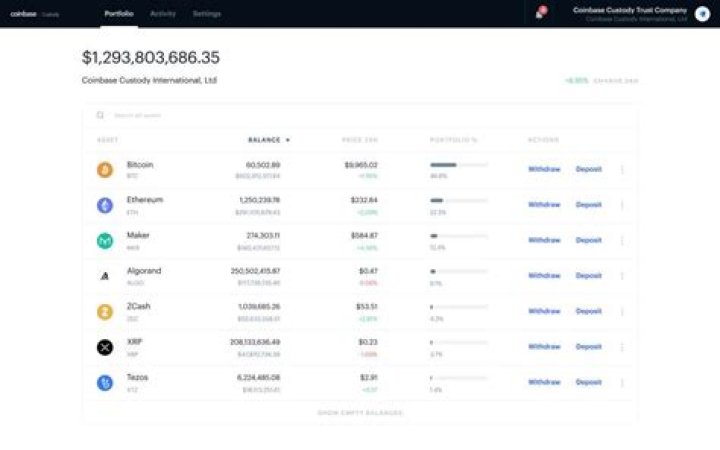Viewport: 720px width, 450px height.
Task: Switch to the Settings tab
Action: click(x=207, y=14)
